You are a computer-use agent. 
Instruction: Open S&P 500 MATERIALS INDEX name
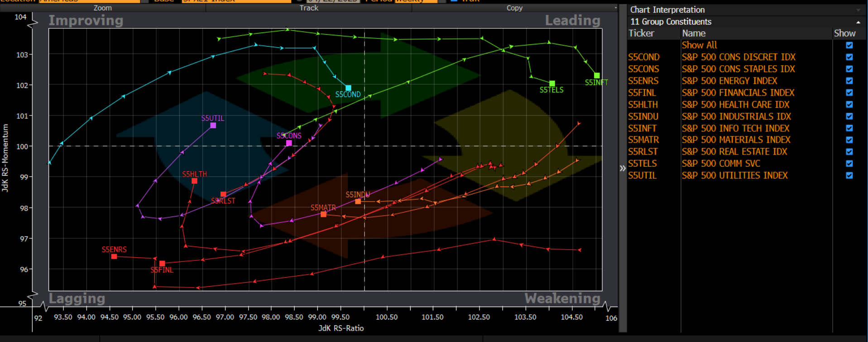(736, 140)
